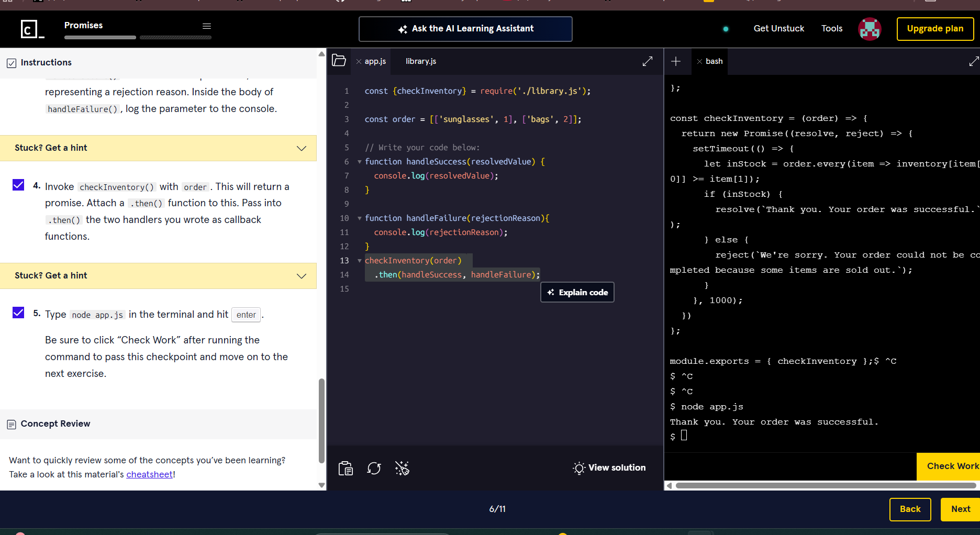Open the user profile avatar
The width and height of the screenshot is (980, 535).
(x=870, y=29)
